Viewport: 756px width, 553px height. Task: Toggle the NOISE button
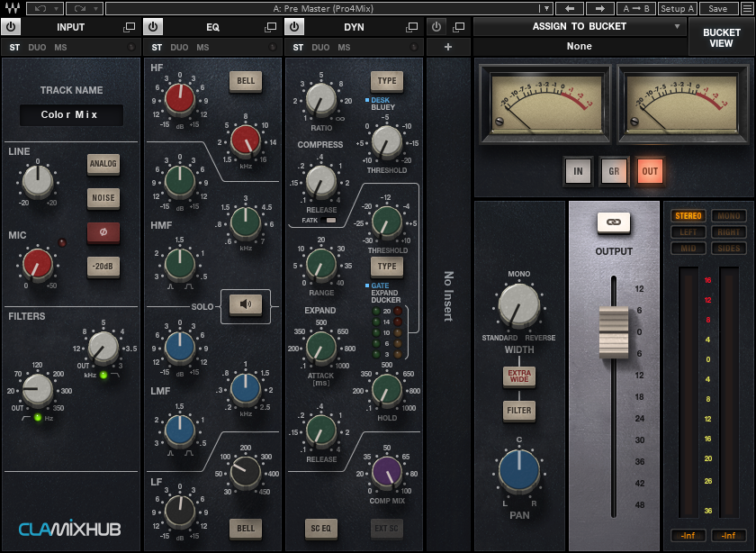click(x=103, y=198)
